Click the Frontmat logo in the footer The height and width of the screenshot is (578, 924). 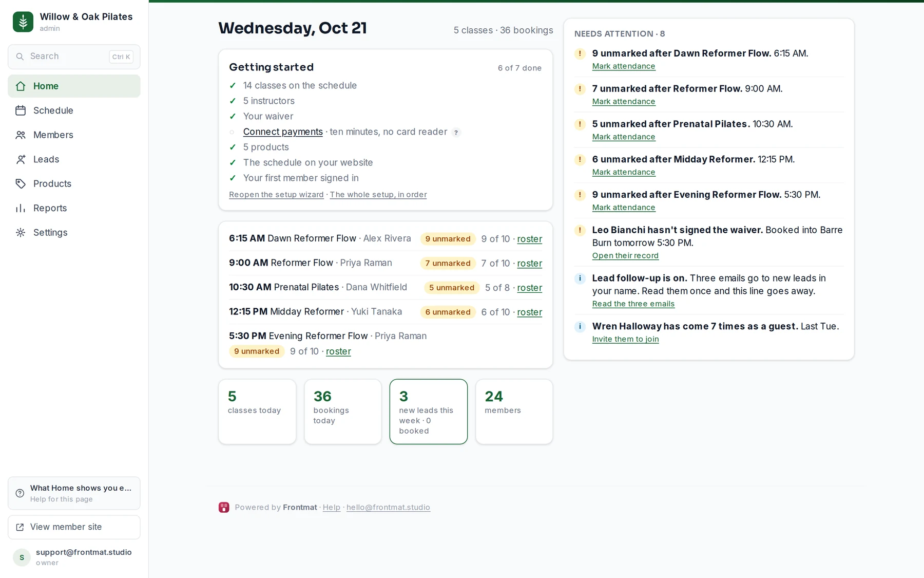[x=224, y=507]
